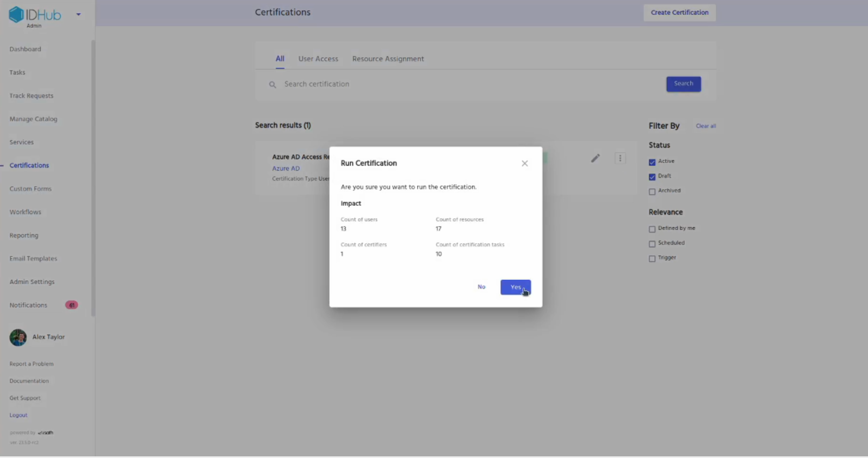Confirm running certification with Yes
Screen dimensions: 868x458
[x=515, y=287]
